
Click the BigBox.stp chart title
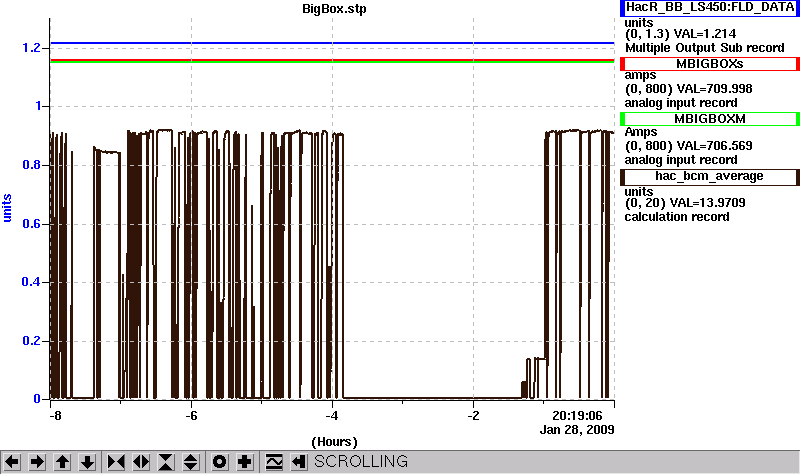(334, 9)
